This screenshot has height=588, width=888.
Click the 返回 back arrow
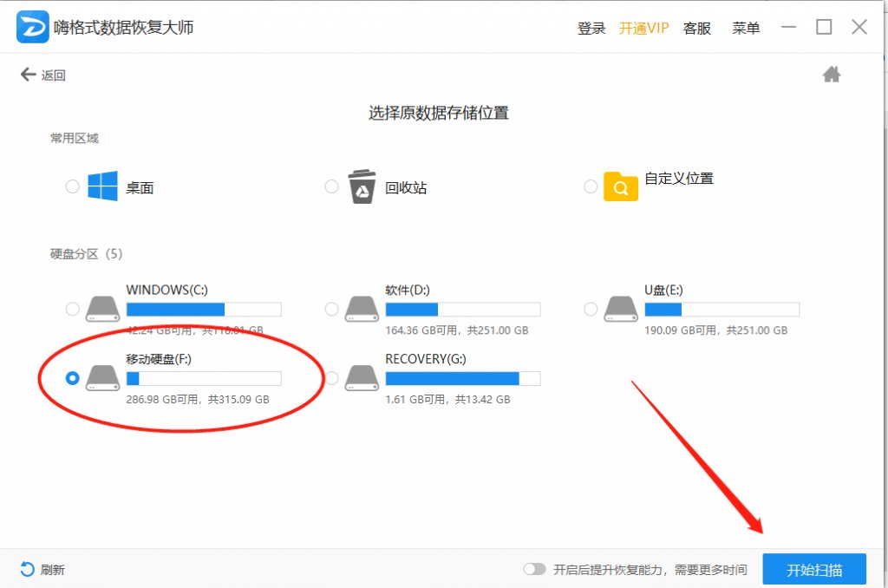tap(27, 75)
